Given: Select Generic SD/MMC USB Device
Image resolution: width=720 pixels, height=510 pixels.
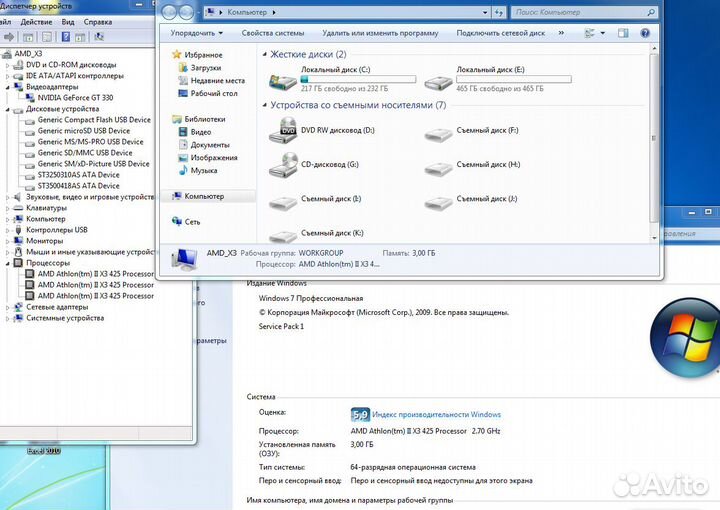Looking at the screenshot, I should (x=85, y=153).
